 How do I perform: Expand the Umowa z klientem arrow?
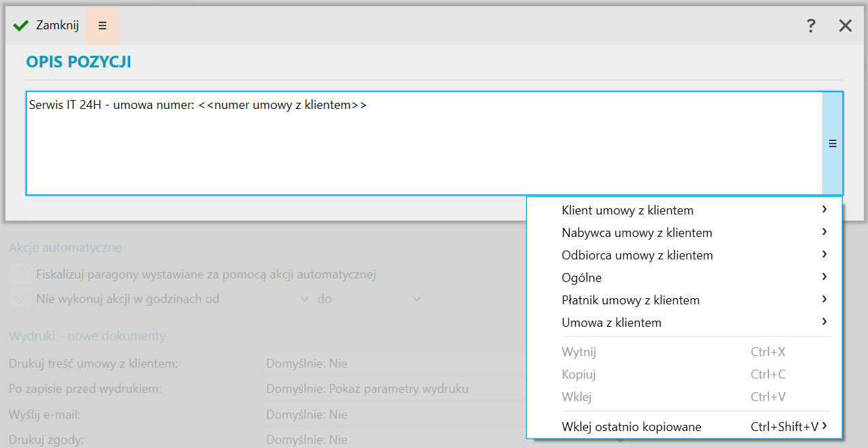pyautogui.click(x=824, y=322)
